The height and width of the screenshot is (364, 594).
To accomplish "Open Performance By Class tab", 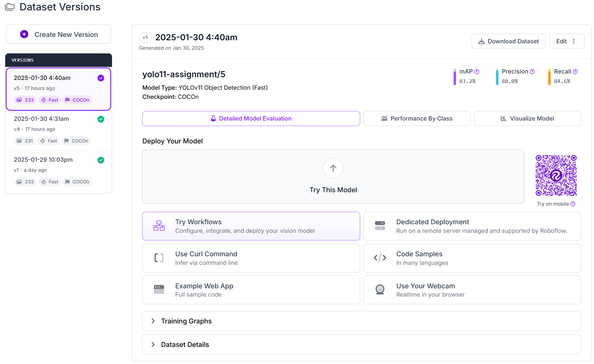I will pyautogui.click(x=417, y=118).
